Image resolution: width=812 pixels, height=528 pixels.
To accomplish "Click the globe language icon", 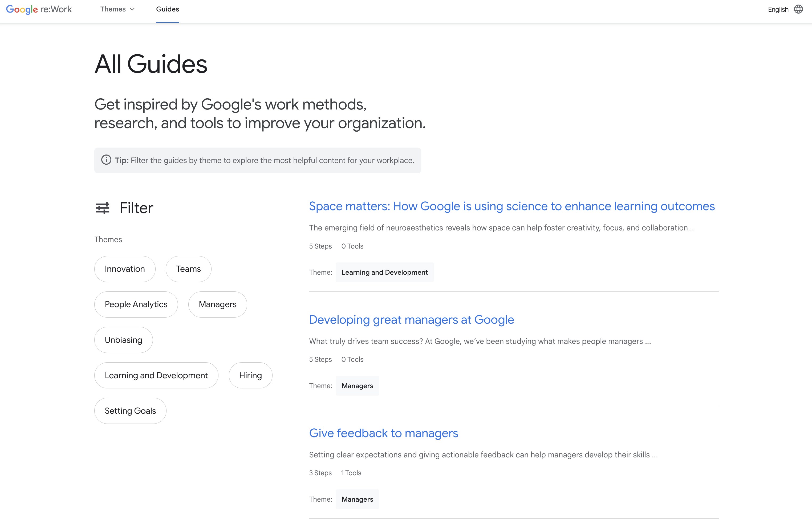I will 798,9.
